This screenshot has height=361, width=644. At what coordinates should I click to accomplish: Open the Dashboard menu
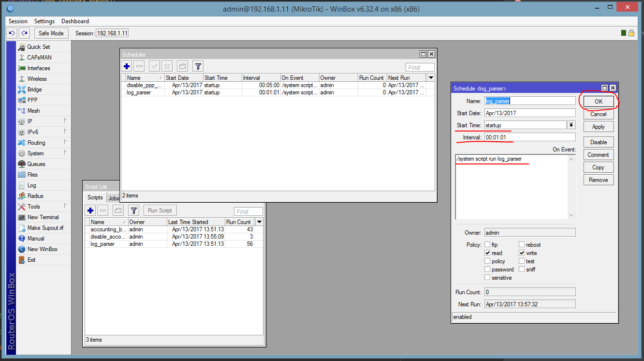coord(75,21)
